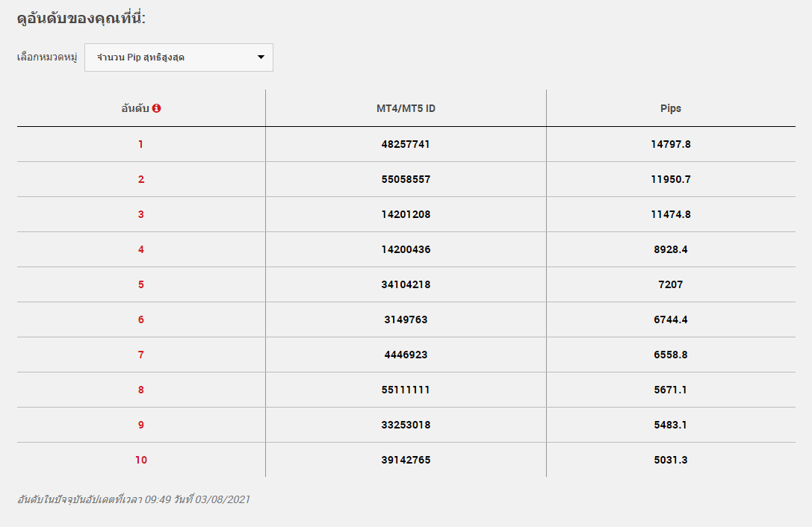Click the red info icon beside อันดับ
Screen dimensions: 812x527
(156, 108)
